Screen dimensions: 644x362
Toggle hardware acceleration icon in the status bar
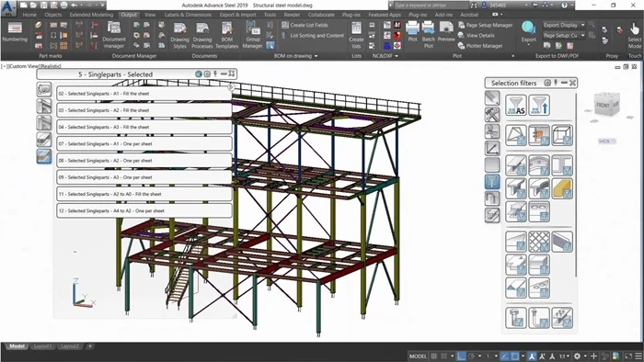615,356
